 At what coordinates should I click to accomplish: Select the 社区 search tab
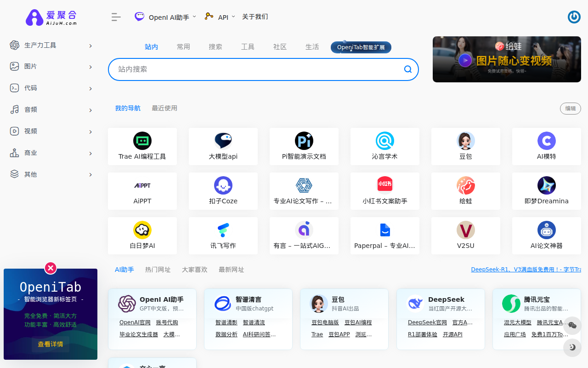(280, 47)
